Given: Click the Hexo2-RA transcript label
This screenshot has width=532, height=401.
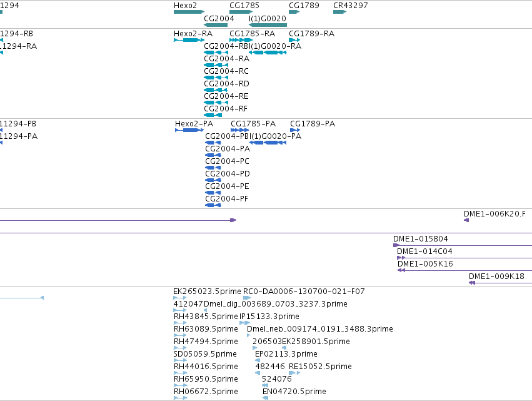Looking at the screenshot, I should pos(193,34).
